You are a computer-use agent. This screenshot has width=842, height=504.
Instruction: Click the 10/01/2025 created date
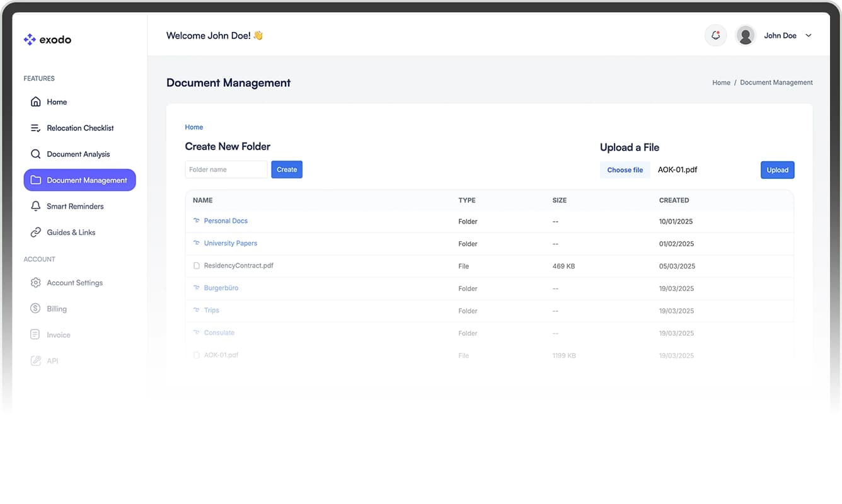coord(676,222)
